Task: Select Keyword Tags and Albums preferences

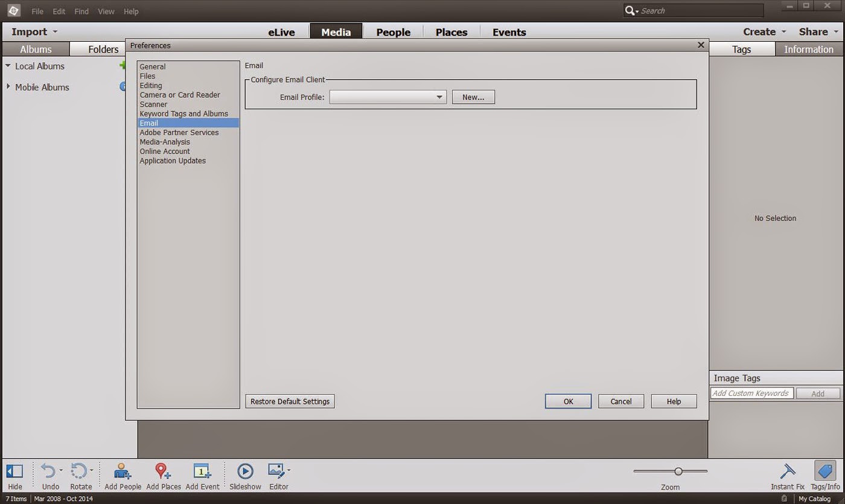Action: 188,113
